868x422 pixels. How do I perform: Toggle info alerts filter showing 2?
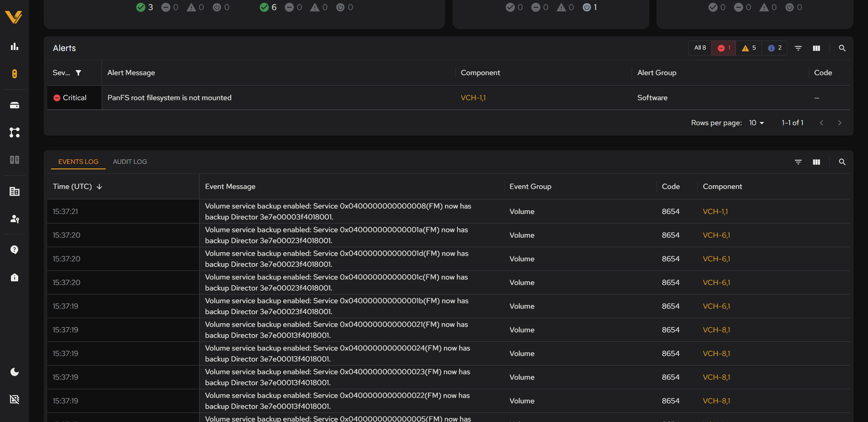coord(775,48)
